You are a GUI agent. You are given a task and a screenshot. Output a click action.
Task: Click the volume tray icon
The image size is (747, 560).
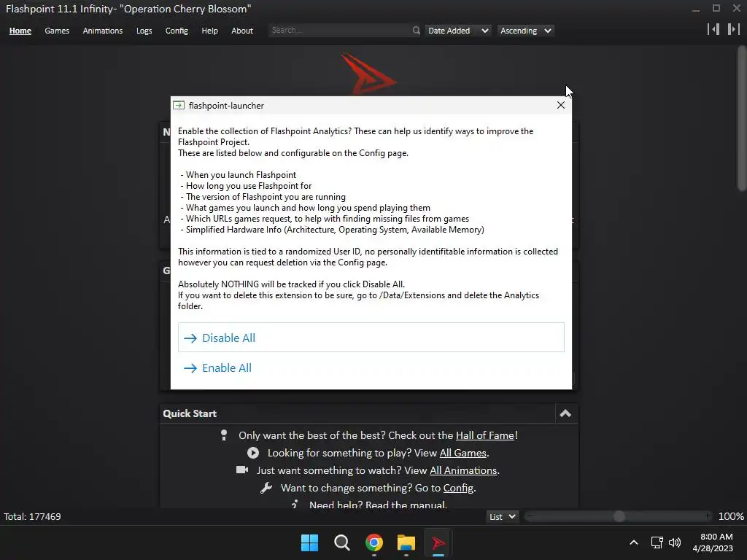(x=675, y=542)
